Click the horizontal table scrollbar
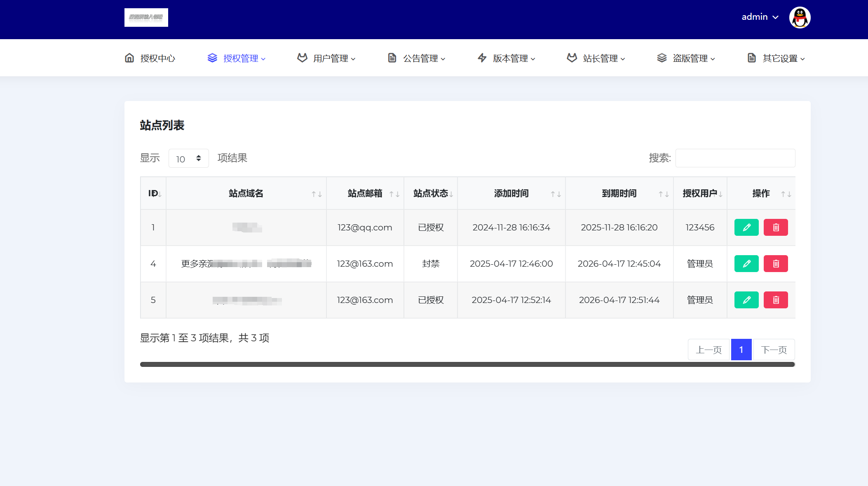Image resolution: width=868 pixels, height=486 pixels. [x=467, y=364]
